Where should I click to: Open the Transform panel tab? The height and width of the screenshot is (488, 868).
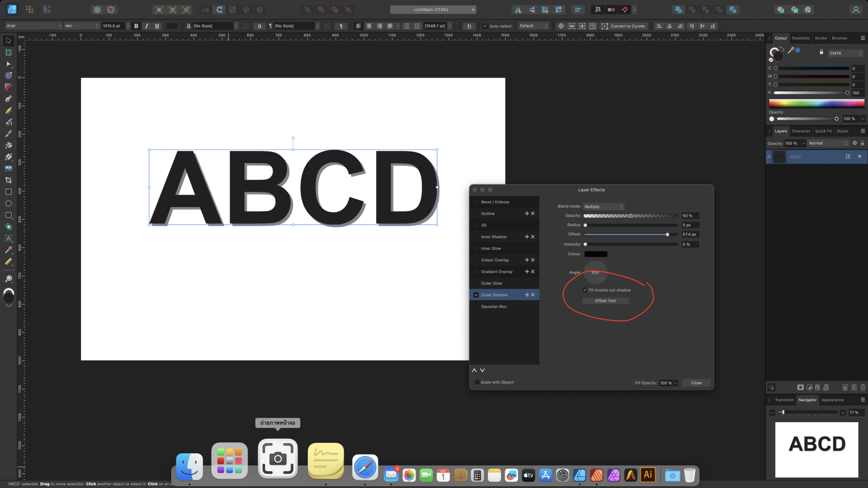pos(784,400)
